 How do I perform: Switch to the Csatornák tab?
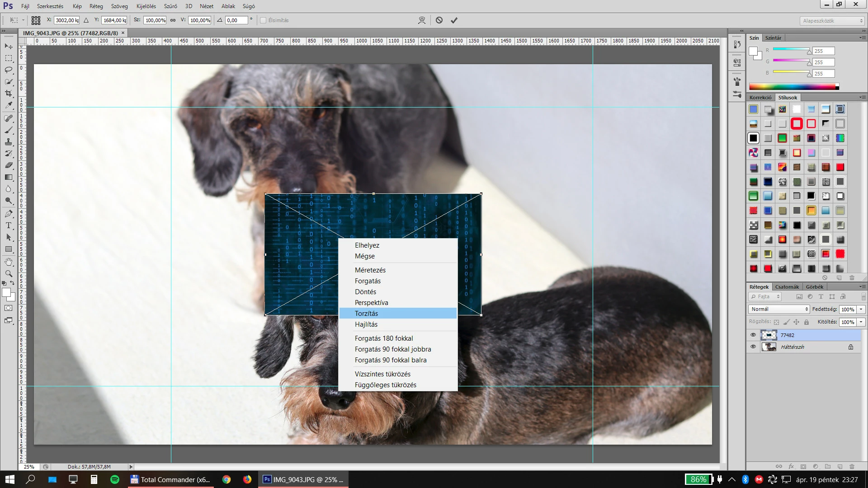coord(787,287)
